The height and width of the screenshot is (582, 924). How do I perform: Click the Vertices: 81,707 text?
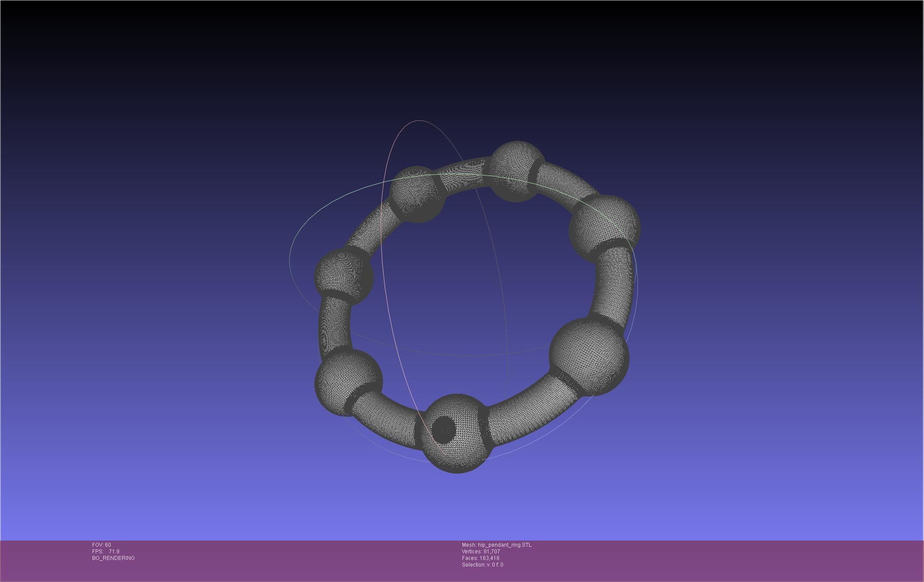tap(481, 552)
